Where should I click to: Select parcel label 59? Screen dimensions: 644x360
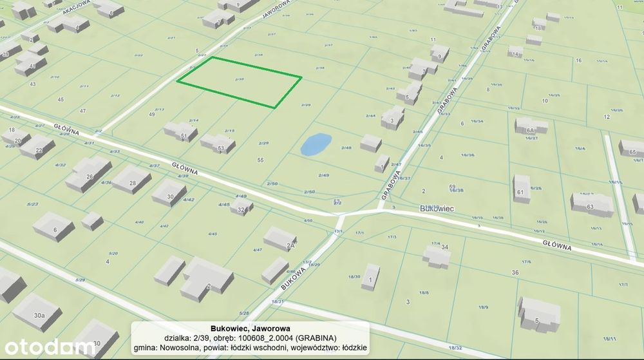click(452, 186)
